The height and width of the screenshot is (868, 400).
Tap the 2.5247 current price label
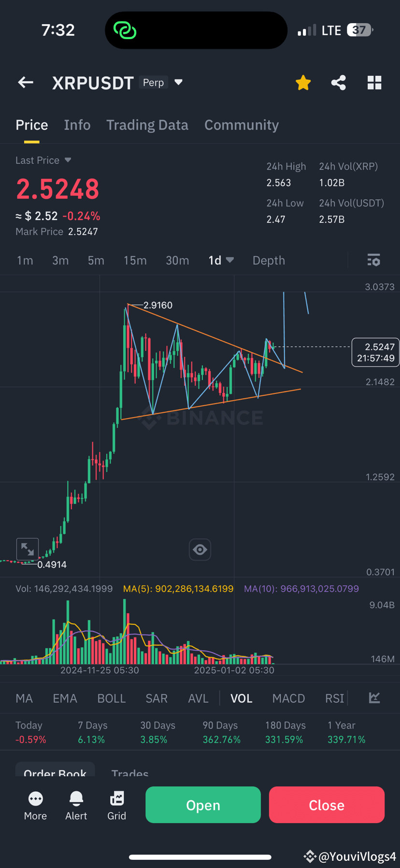click(375, 352)
